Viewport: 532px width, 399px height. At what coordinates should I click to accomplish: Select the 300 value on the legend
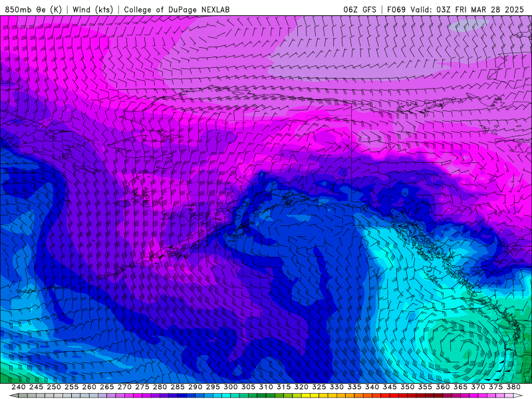(230, 387)
